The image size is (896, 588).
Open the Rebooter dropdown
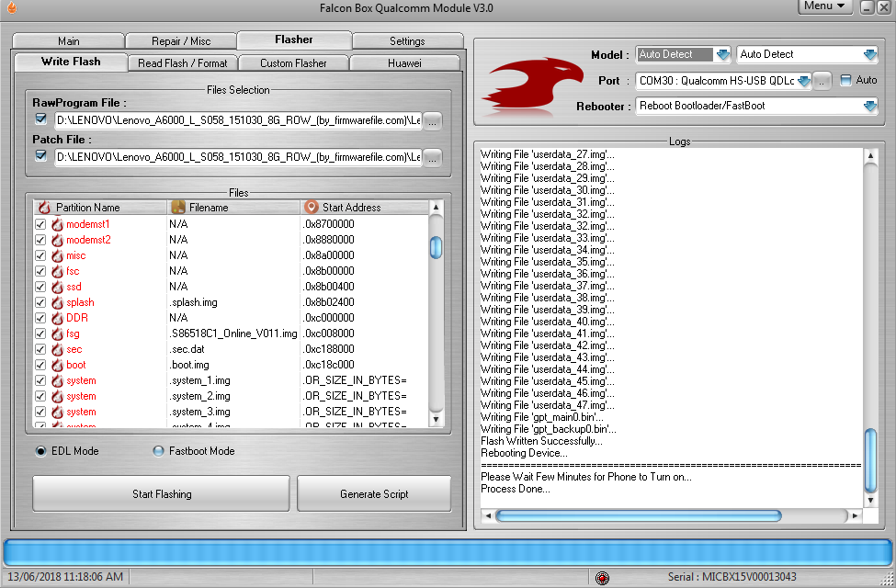869,106
